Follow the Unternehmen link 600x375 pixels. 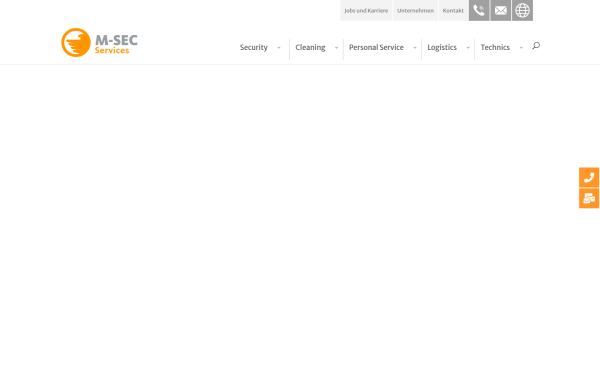[416, 11]
